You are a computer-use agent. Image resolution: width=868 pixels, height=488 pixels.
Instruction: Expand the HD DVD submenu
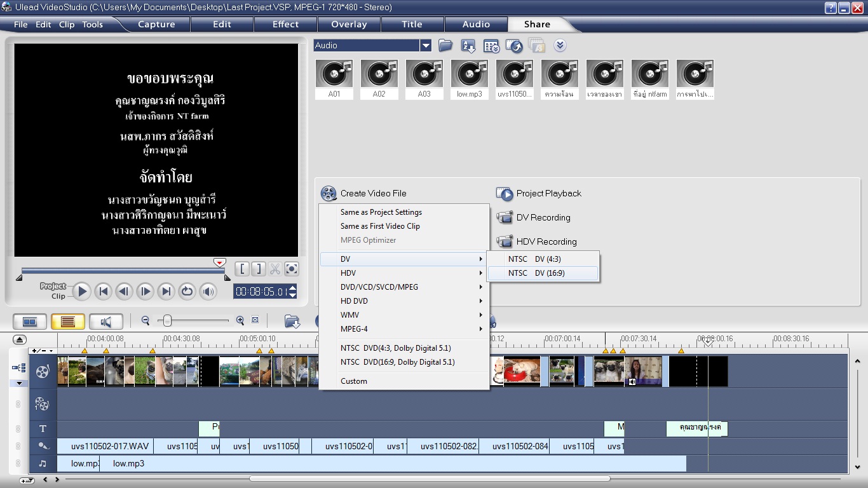404,301
